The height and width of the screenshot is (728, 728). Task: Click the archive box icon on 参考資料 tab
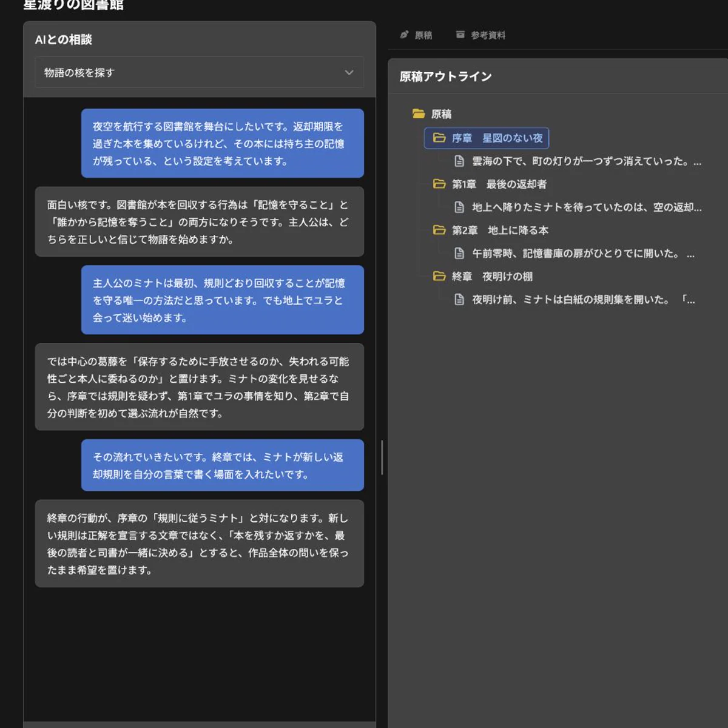click(x=460, y=35)
